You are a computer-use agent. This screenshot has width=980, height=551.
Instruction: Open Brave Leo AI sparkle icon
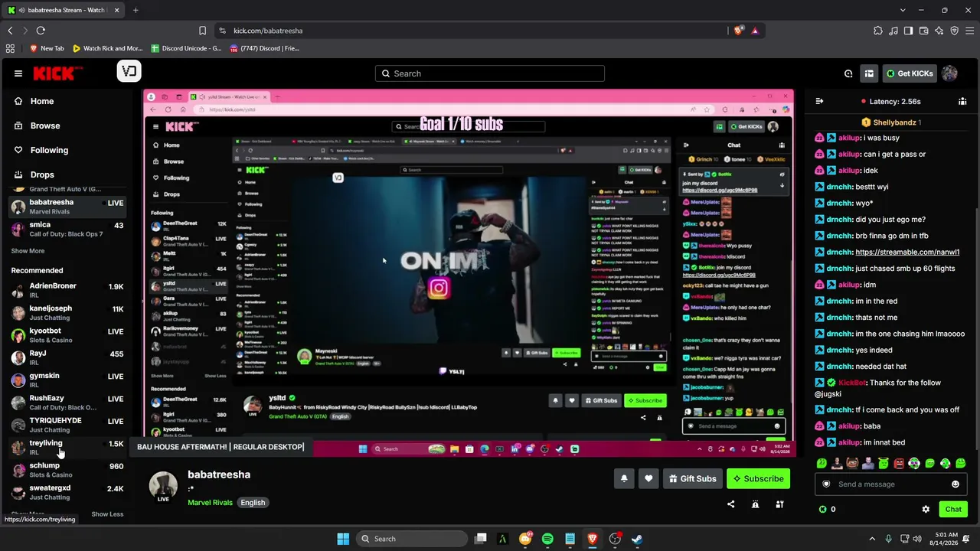[x=939, y=31]
